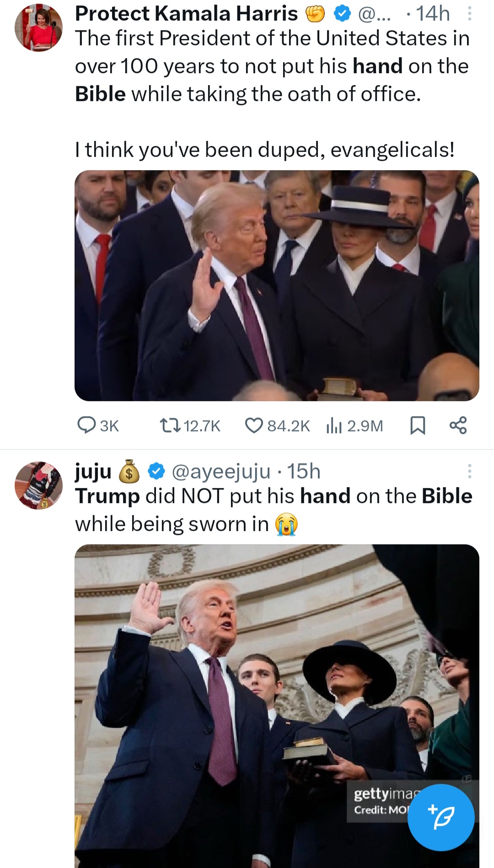
Task: View analytics showing 2.9M views
Action: (354, 426)
